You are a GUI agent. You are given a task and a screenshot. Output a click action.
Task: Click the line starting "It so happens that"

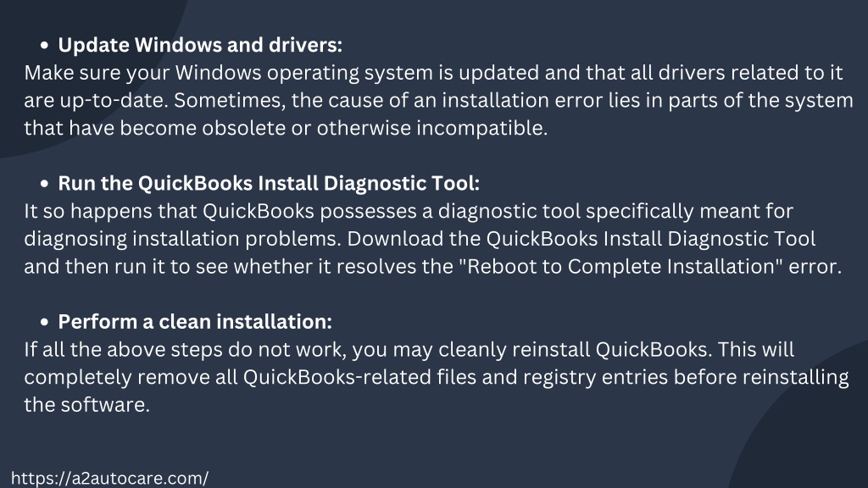tap(409, 211)
